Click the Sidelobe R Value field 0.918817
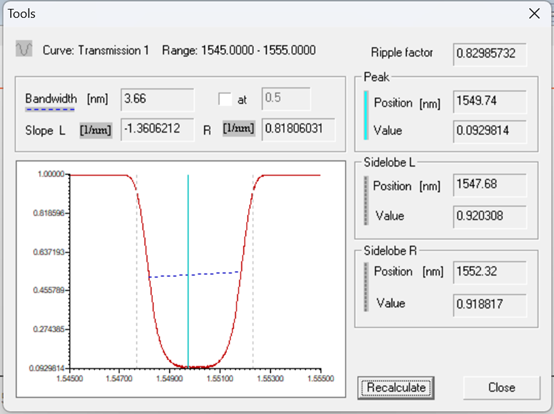The image size is (554, 414). [x=490, y=304]
